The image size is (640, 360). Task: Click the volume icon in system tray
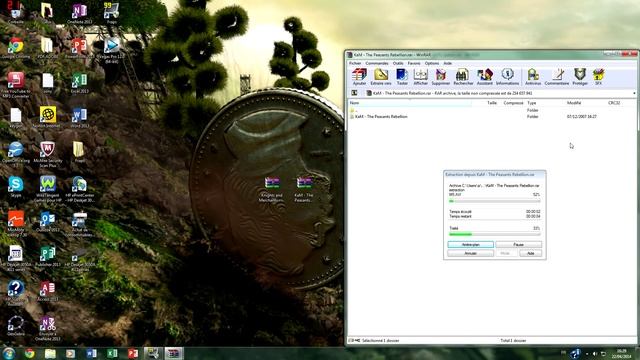tap(595, 353)
